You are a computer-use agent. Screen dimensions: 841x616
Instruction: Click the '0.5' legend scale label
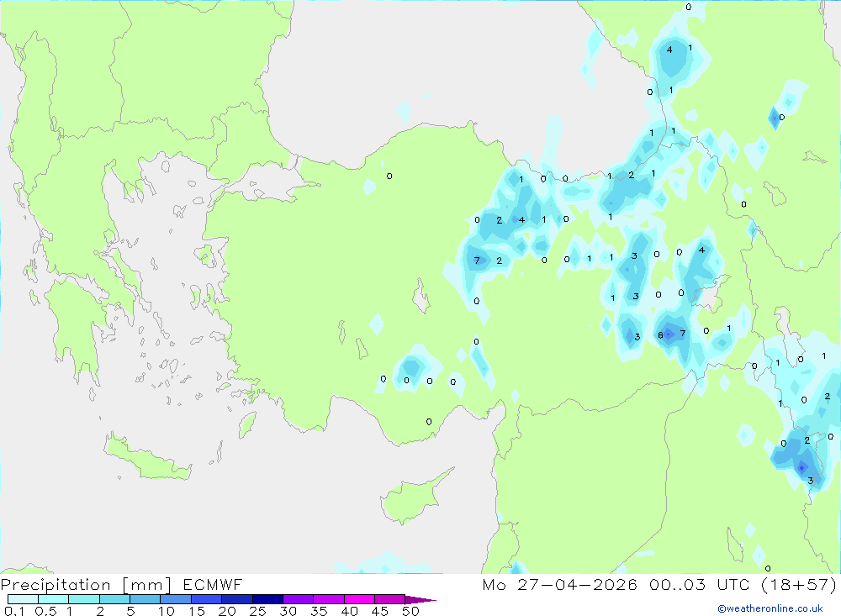coord(45,611)
